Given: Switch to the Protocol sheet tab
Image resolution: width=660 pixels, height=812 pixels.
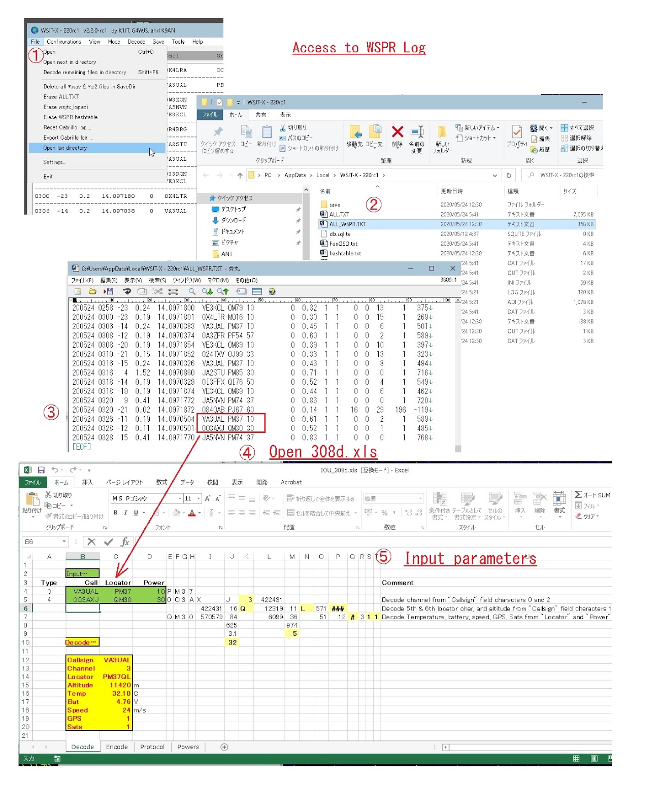Looking at the screenshot, I should tap(152, 747).
